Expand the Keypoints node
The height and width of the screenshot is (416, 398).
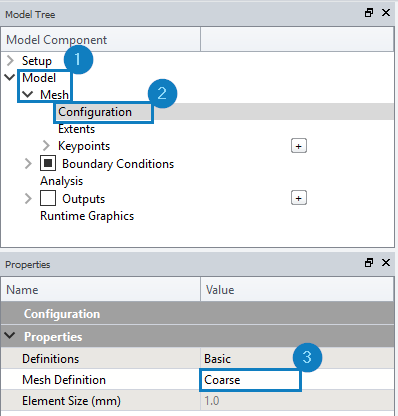(46, 146)
